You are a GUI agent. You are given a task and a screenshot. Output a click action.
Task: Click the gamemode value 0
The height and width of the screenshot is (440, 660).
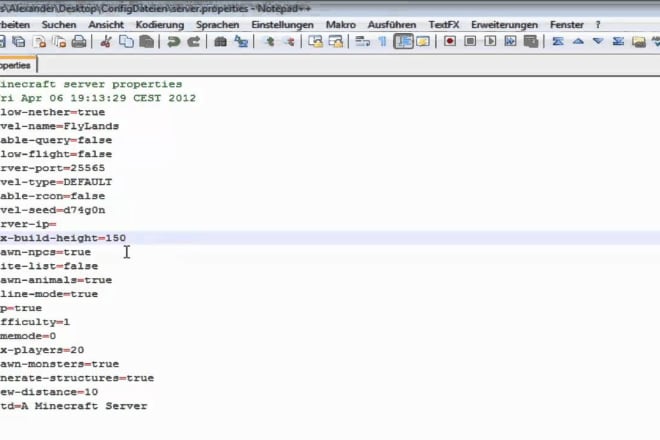(53, 336)
